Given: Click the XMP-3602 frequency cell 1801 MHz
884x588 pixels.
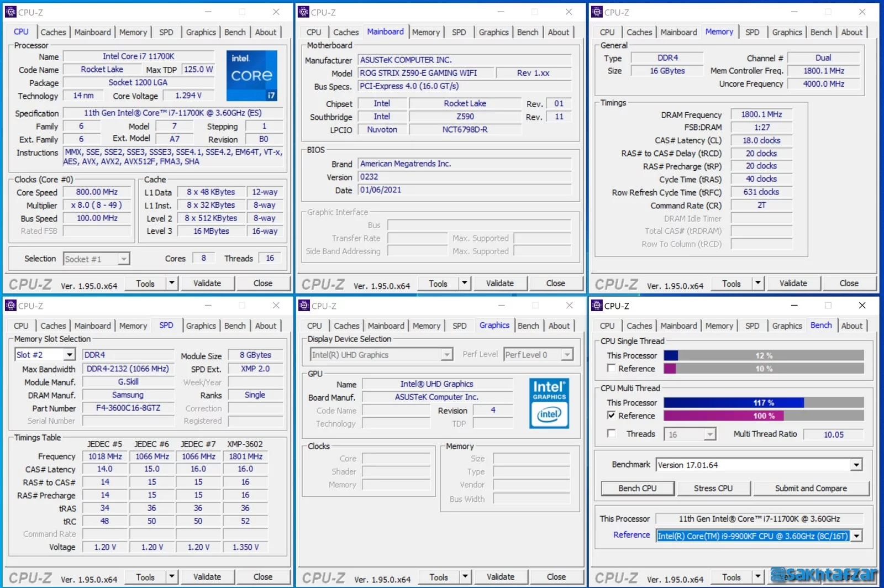Looking at the screenshot, I should (245, 456).
